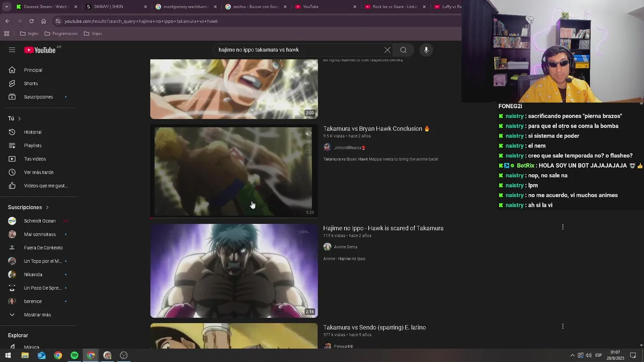Open Takamura vs Bryan Hawk Conclusion title

(x=376, y=129)
